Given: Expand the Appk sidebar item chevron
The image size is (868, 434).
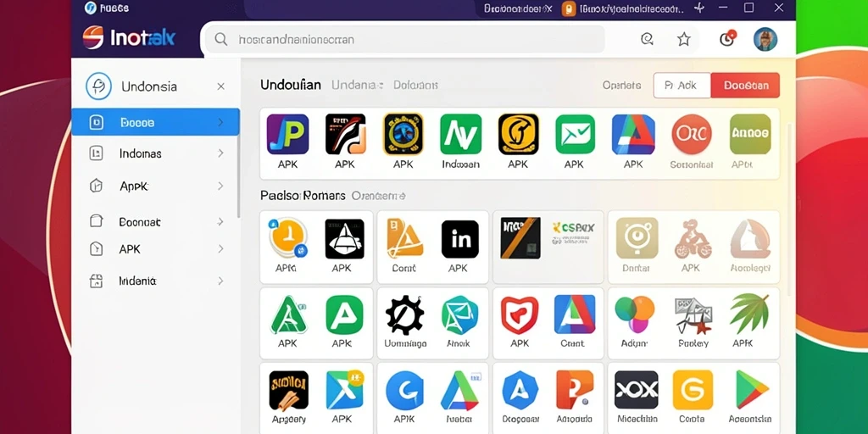Looking at the screenshot, I should pos(220,186).
